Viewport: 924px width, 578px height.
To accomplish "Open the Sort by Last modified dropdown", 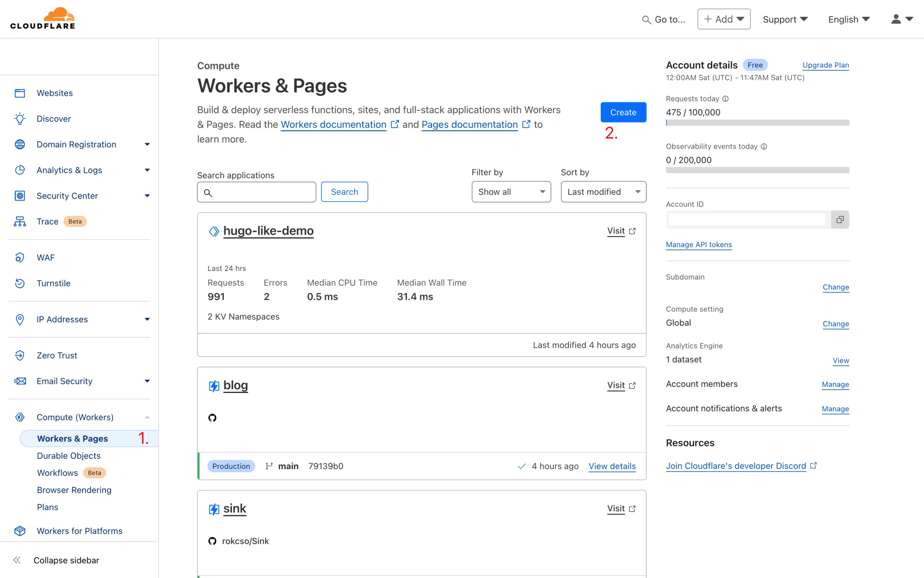I will point(603,192).
